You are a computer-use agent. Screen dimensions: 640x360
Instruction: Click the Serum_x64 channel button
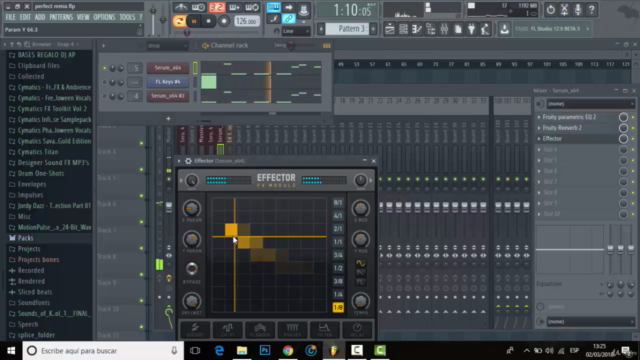coord(167,68)
